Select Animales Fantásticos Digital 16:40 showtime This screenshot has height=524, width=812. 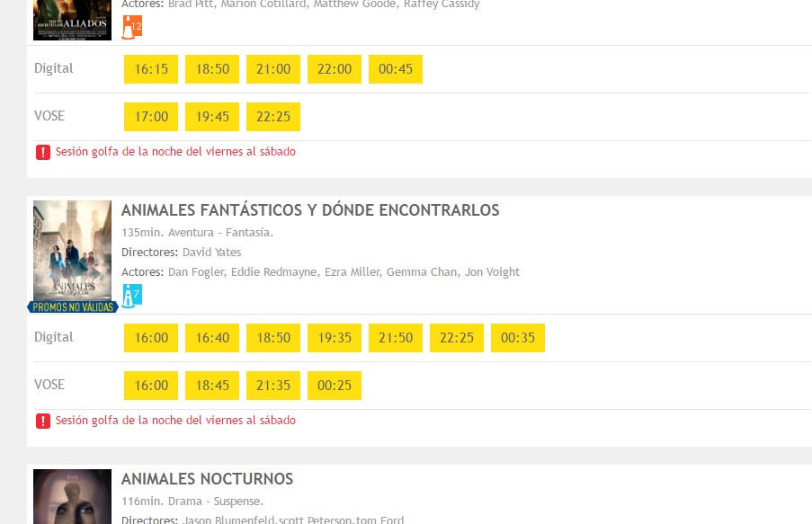pyautogui.click(x=212, y=338)
